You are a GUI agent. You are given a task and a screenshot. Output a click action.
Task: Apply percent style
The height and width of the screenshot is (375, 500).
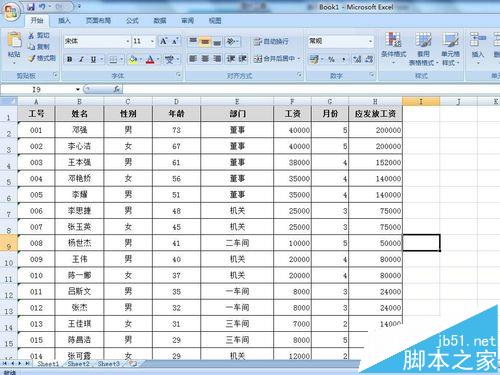pos(331,59)
